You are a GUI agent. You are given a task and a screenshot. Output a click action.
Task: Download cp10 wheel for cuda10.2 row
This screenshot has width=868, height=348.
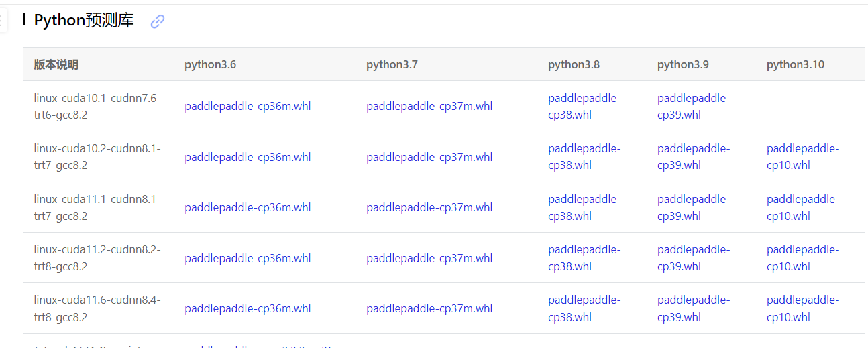(803, 157)
